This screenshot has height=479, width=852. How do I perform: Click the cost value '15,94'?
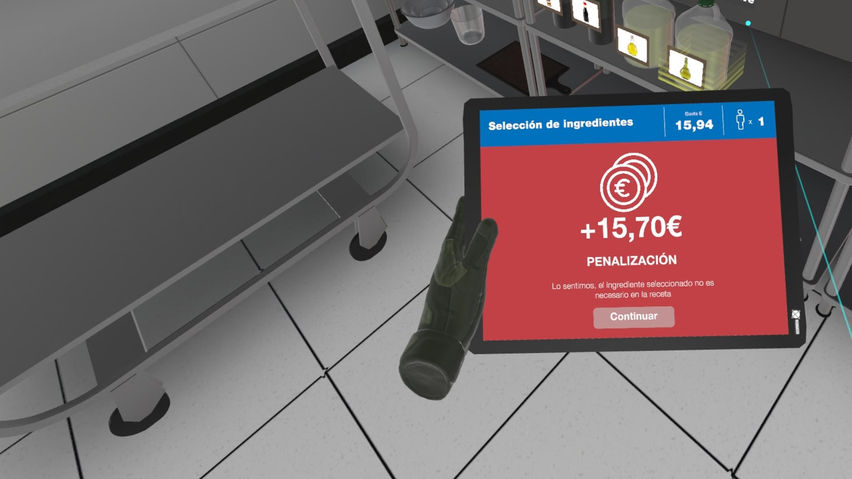pyautogui.click(x=694, y=125)
